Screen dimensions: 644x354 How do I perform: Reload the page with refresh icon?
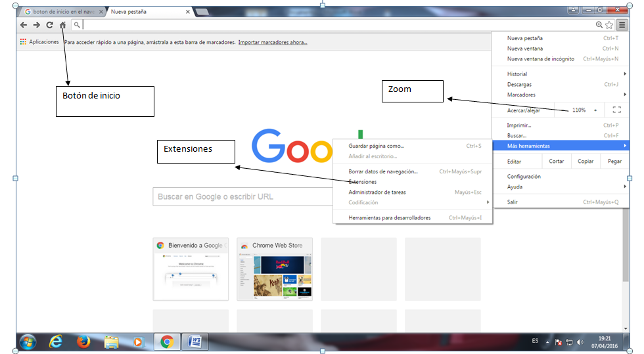point(50,25)
